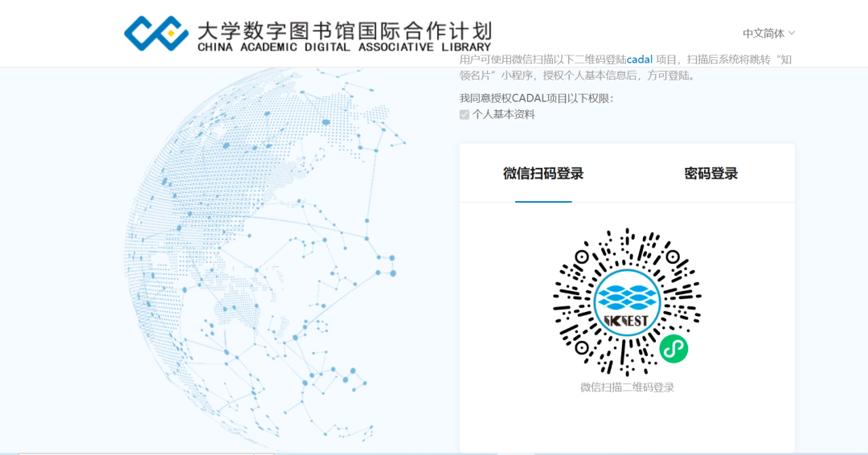This screenshot has height=455, width=868.
Task: Click the cadal link in the description
Action: point(640,59)
